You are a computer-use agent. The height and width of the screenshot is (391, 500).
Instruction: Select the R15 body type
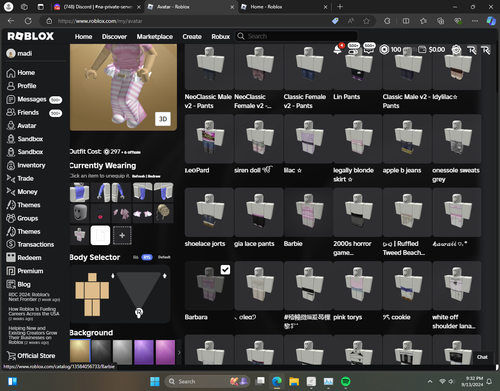point(147,257)
